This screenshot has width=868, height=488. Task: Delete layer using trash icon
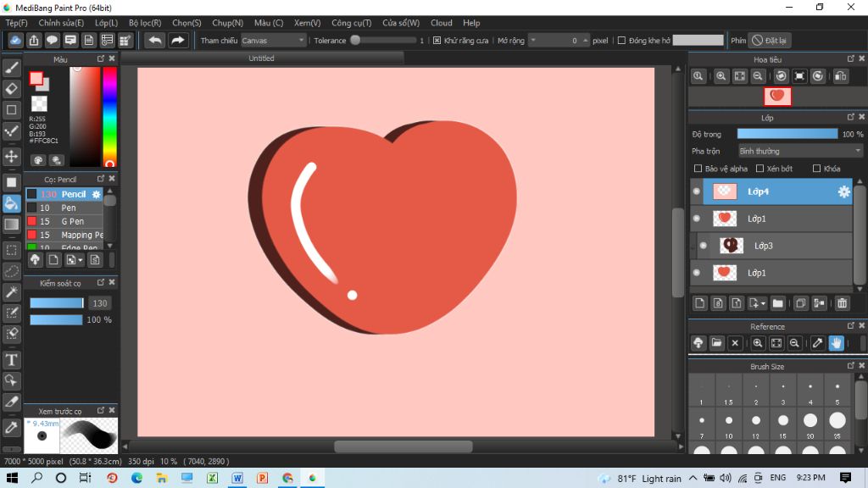tap(842, 303)
